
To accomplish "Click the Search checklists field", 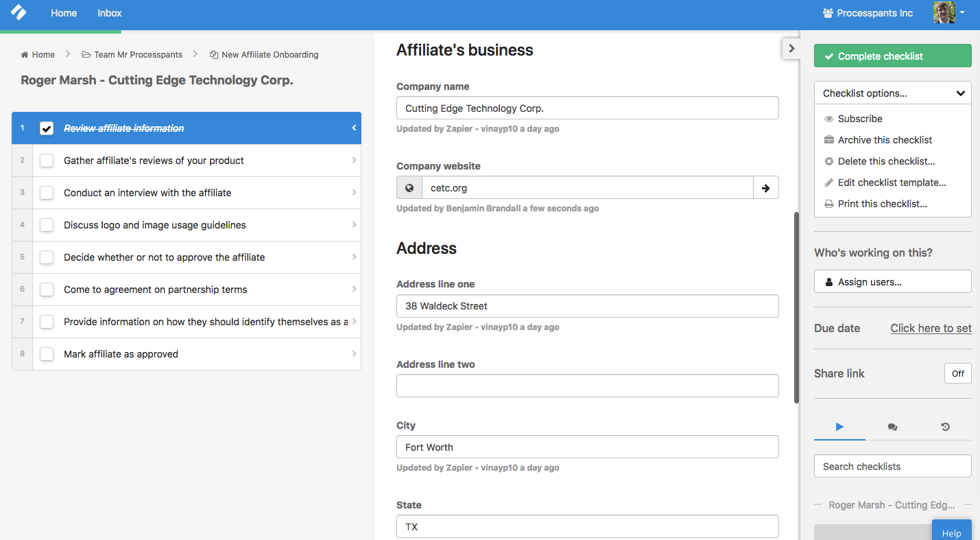I will pos(893,466).
